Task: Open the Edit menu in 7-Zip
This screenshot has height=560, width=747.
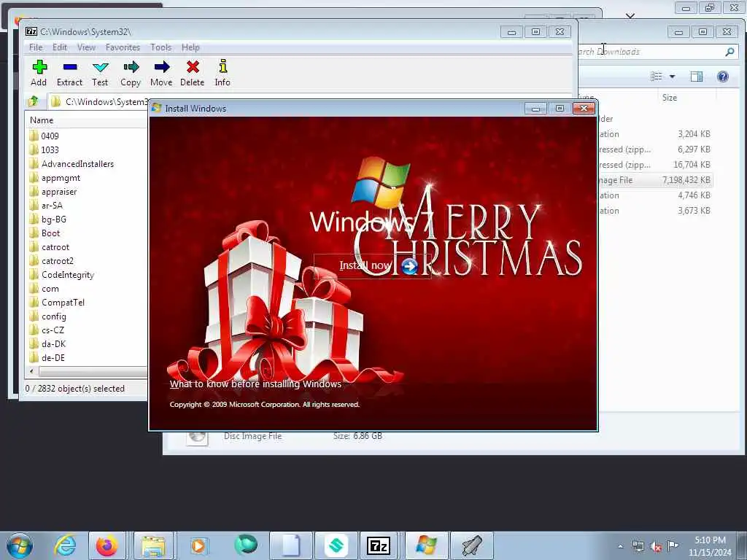Action: pos(60,47)
